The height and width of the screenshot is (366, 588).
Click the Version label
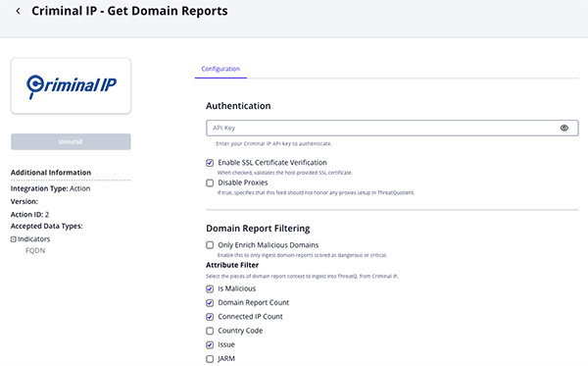coord(24,201)
